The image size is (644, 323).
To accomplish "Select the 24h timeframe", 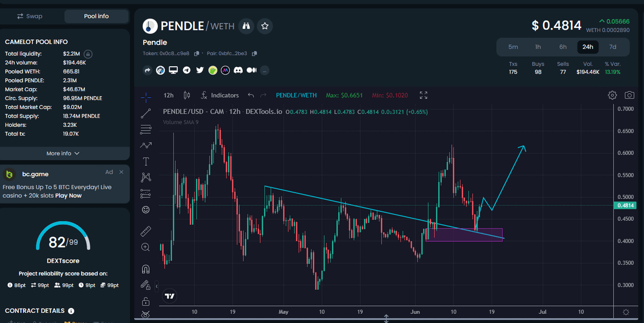I will [588, 47].
